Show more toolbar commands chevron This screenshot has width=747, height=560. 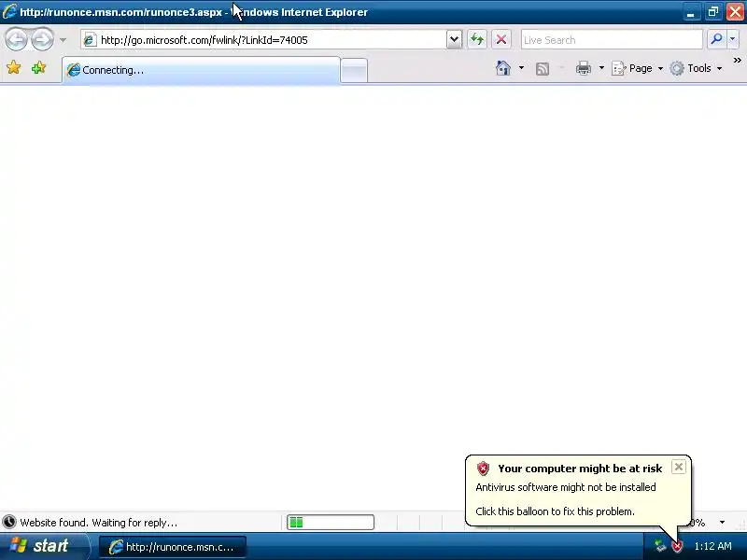coord(737,61)
